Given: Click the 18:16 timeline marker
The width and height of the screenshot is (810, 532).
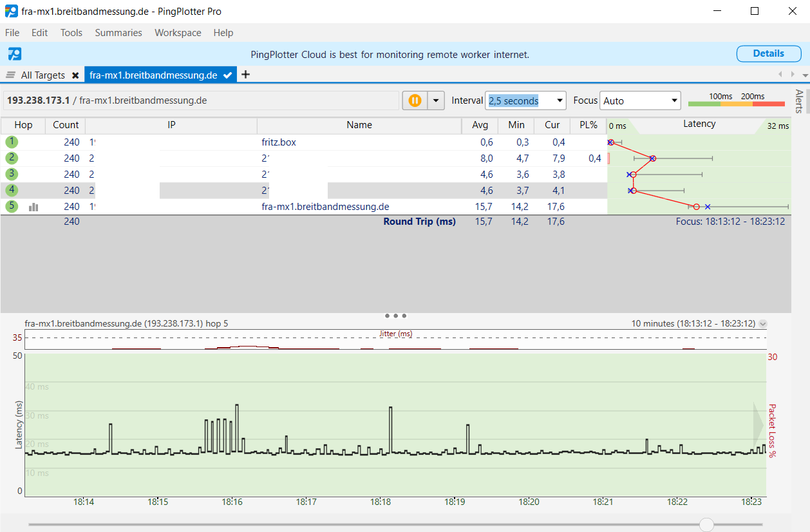Looking at the screenshot, I should click(232, 502).
